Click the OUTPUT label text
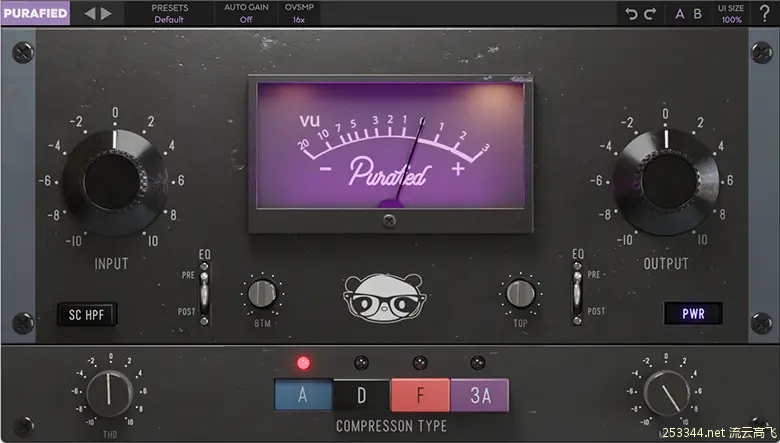 tap(666, 264)
